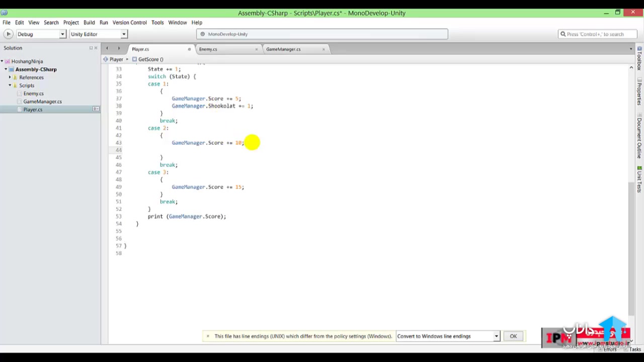Viewport: 644px width, 362px height.
Task: Click the 'case 3:' code line
Action: pyautogui.click(x=158, y=172)
